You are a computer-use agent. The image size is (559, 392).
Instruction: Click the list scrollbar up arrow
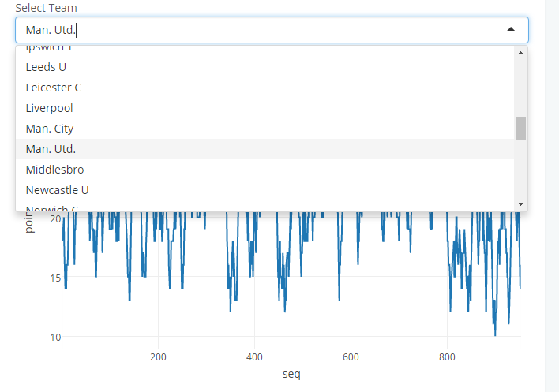(520, 53)
